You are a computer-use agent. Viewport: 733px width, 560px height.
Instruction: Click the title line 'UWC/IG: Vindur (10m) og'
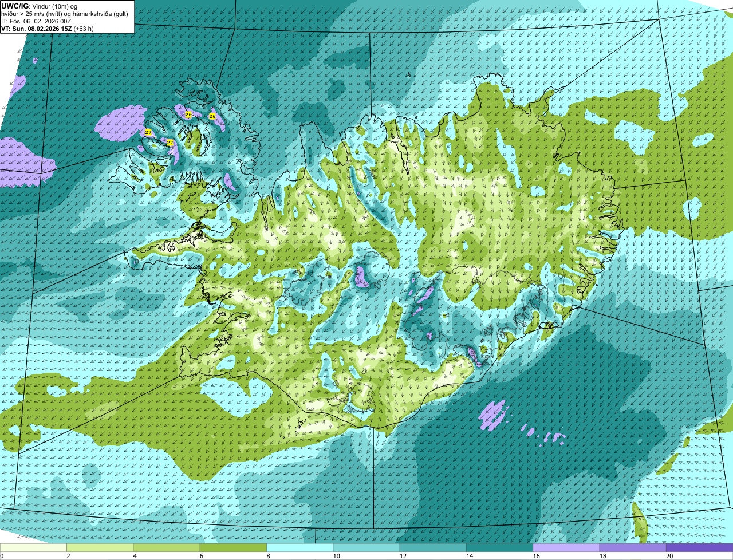point(40,6)
